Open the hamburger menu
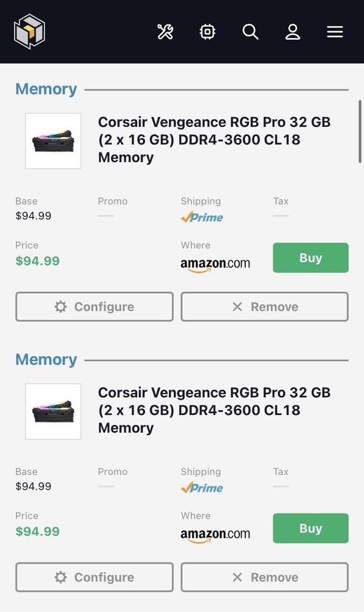This screenshot has height=612, width=364. pyautogui.click(x=335, y=31)
